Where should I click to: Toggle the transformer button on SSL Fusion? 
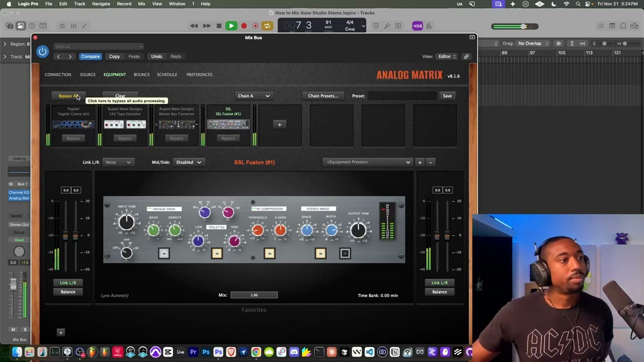pyautogui.click(x=345, y=253)
